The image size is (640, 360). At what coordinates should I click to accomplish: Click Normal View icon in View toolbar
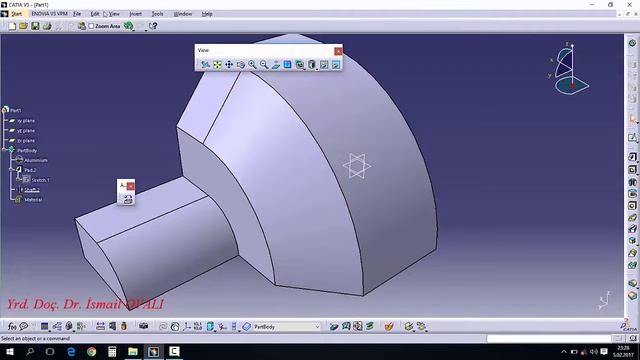(x=276, y=64)
